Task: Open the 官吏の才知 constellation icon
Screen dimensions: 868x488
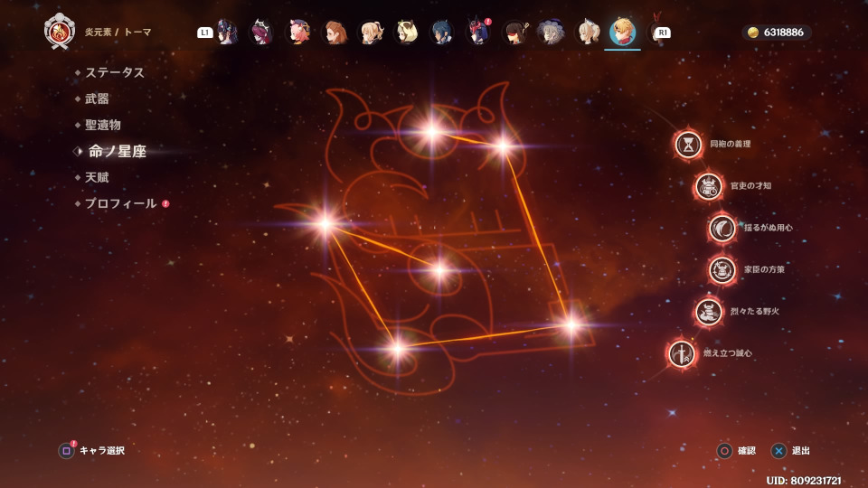Action: click(x=708, y=186)
